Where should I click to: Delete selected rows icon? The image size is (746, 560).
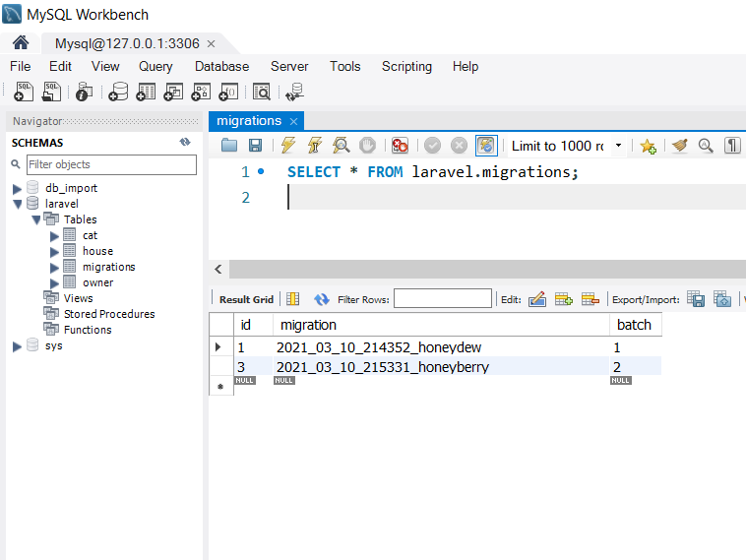(591, 299)
